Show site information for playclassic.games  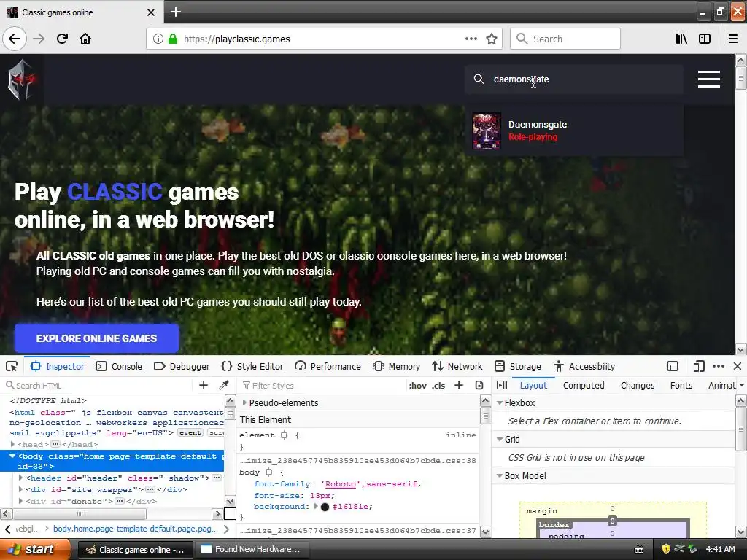pyautogui.click(x=158, y=39)
